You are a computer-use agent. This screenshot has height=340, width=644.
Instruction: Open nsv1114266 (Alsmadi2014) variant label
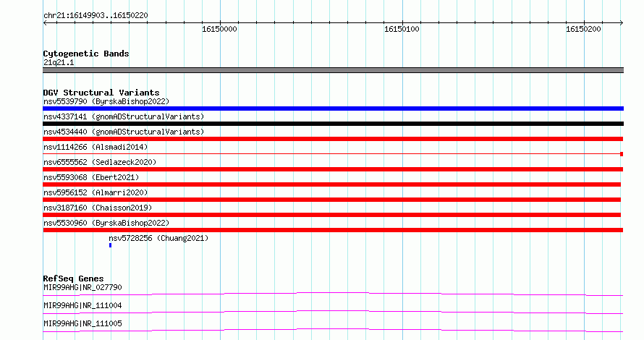96,147
